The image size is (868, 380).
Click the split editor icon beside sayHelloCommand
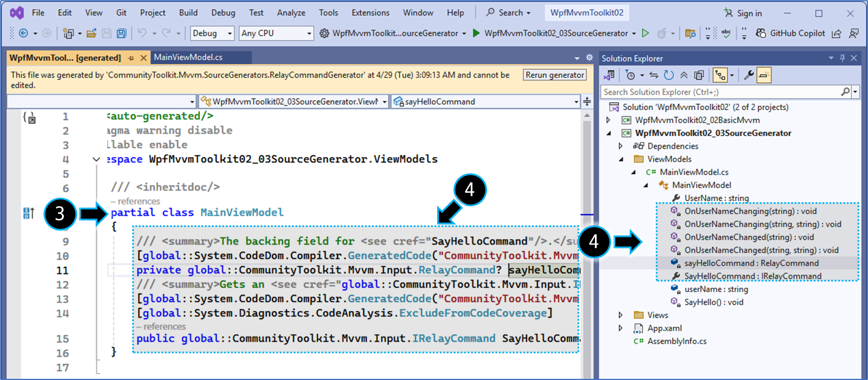pos(587,101)
